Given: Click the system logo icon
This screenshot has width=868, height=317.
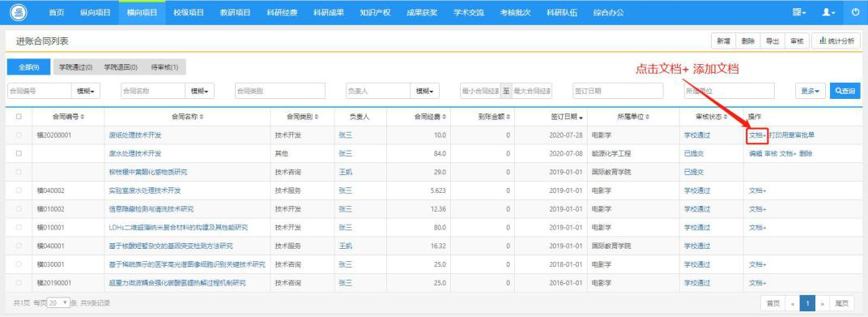Looking at the screenshot, I should point(19,12).
